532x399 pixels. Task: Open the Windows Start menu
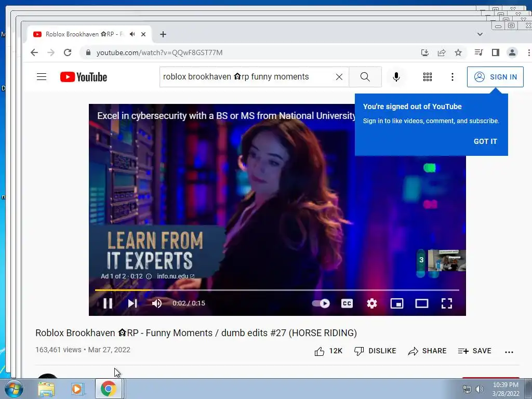(x=14, y=389)
